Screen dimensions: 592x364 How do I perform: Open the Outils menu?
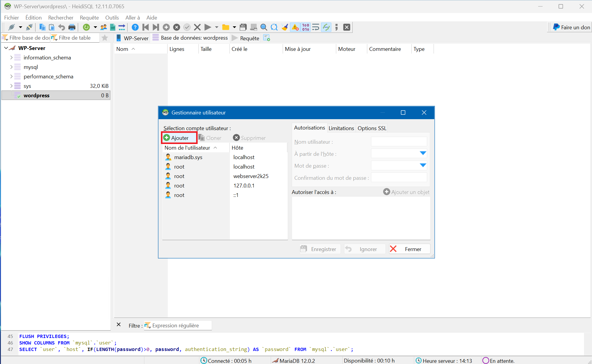click(112, 18)
